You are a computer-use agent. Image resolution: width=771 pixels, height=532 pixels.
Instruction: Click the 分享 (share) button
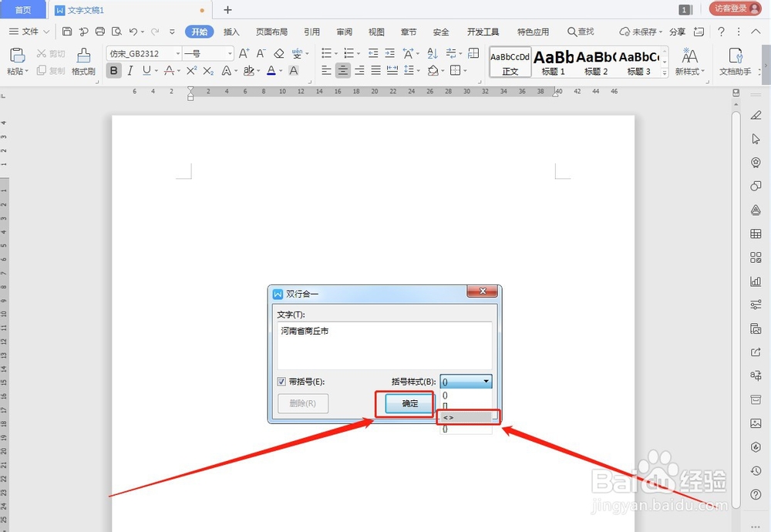click(677, 32)
